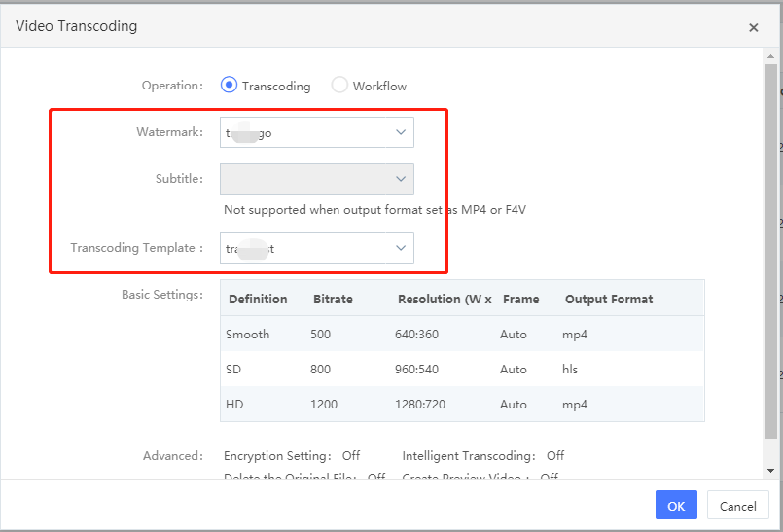Click the Frame column header
783x532 pixels.
coord(520,300)
